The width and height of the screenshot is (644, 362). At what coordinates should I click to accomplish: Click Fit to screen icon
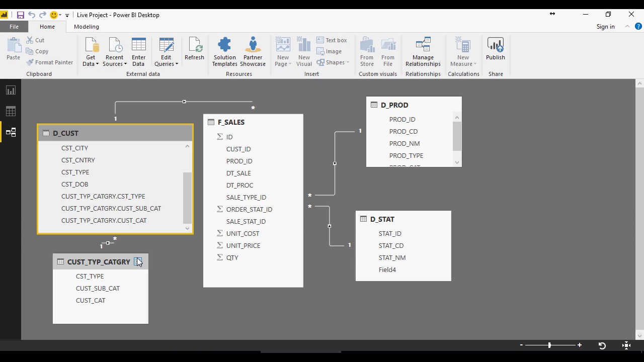[x=626, y=345]
